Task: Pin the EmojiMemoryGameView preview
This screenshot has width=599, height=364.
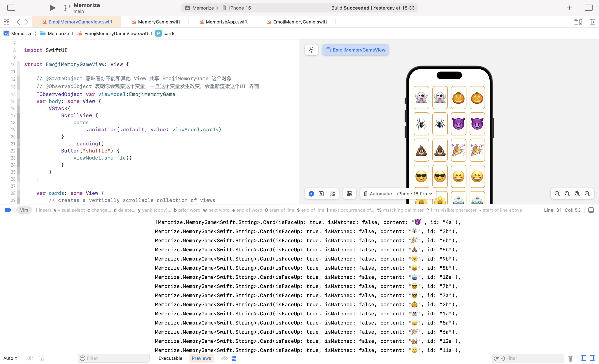Action: (311, 50)
